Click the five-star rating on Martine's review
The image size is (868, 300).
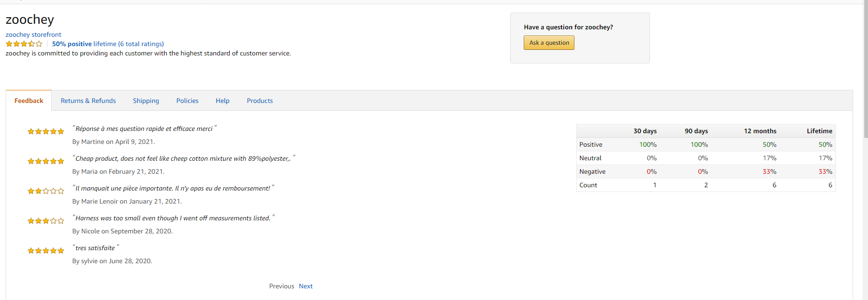pos(46,131)
